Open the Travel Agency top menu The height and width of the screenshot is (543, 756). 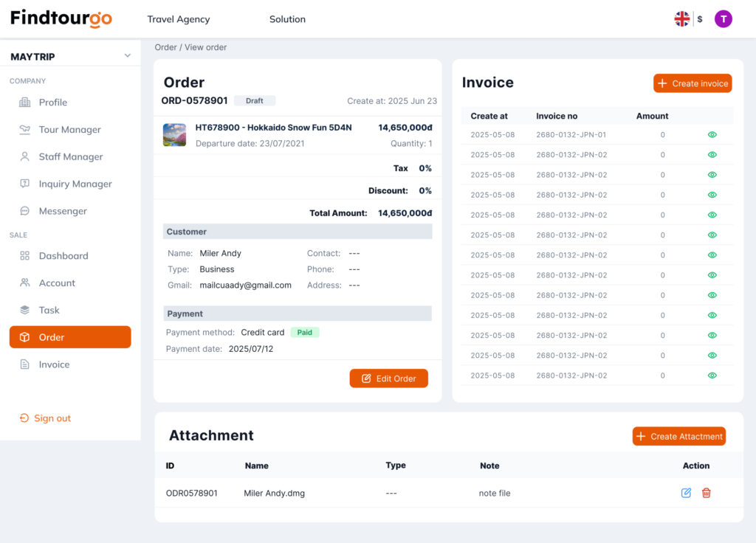point(178,19)
